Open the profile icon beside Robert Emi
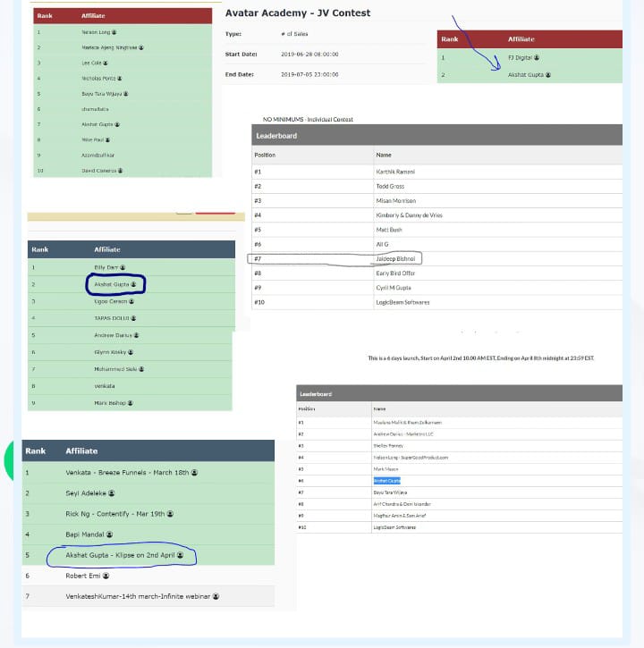This screenshot has width=644, height=648. (106, 576)
